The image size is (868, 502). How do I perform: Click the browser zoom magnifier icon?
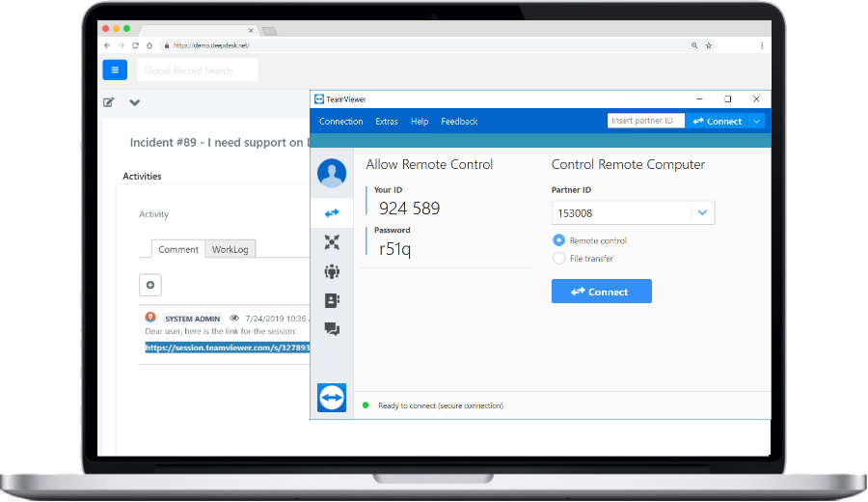pyautogui.click(x=694, y=45)
